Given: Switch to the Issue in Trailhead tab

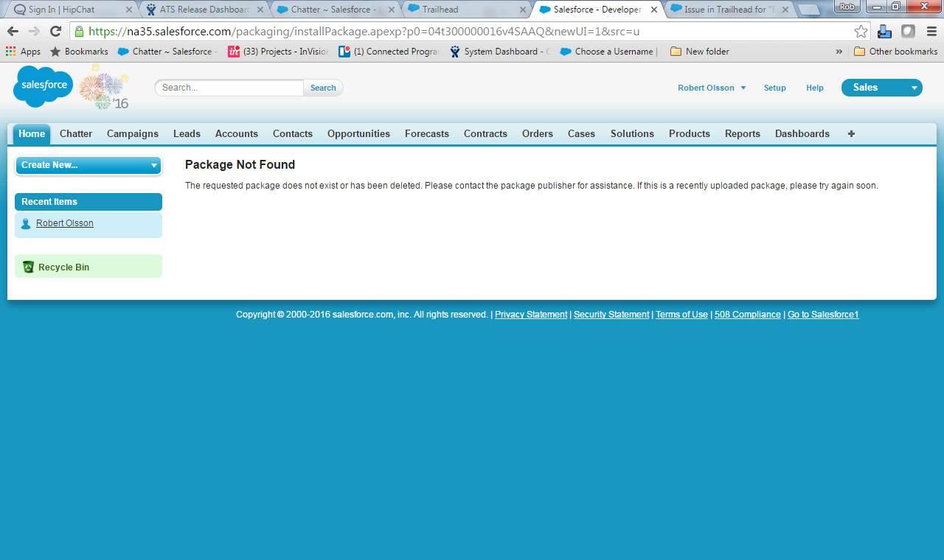Looking at the screenshot, I should click(x=729, y=10).
